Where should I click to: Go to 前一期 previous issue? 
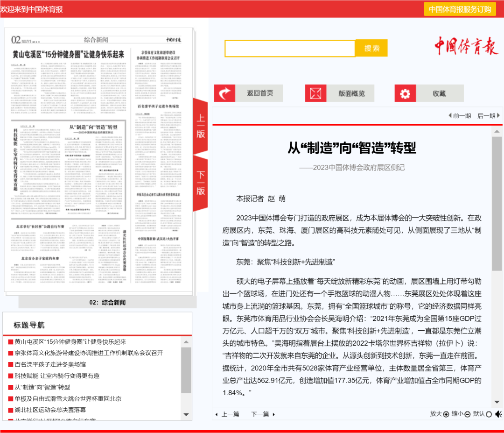click(460, 116)
